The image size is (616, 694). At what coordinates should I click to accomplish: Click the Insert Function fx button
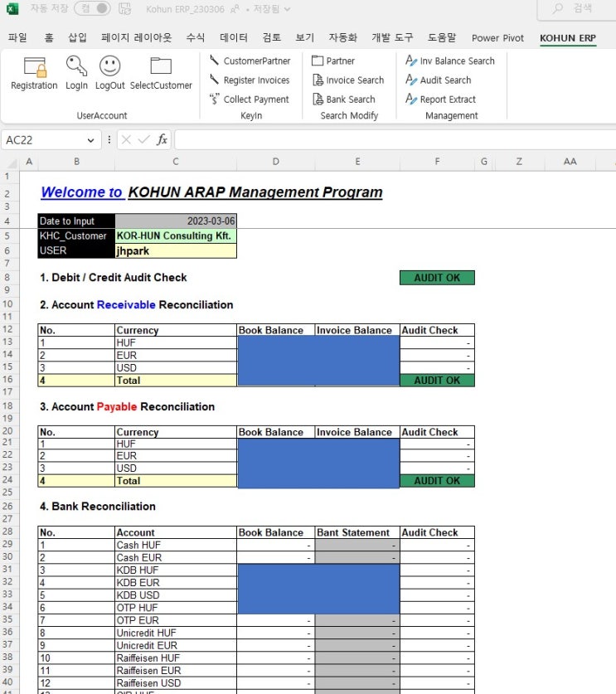click(162, 140)
